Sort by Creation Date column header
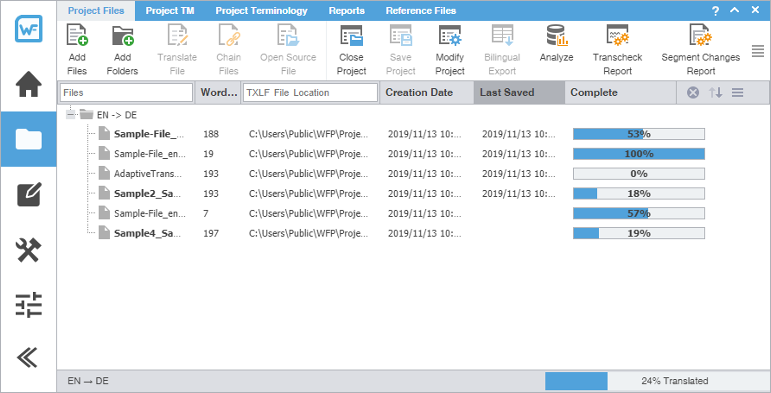This screenshot has width=771, height=393. pos(426,92)
